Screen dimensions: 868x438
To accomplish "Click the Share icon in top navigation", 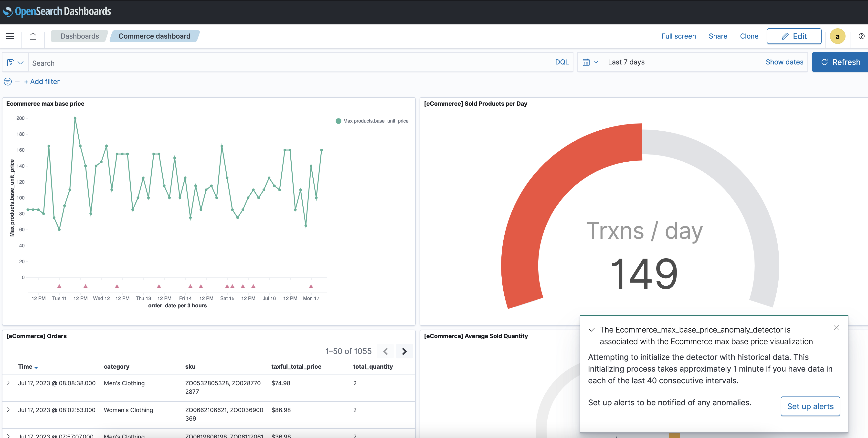I will 718,36.
